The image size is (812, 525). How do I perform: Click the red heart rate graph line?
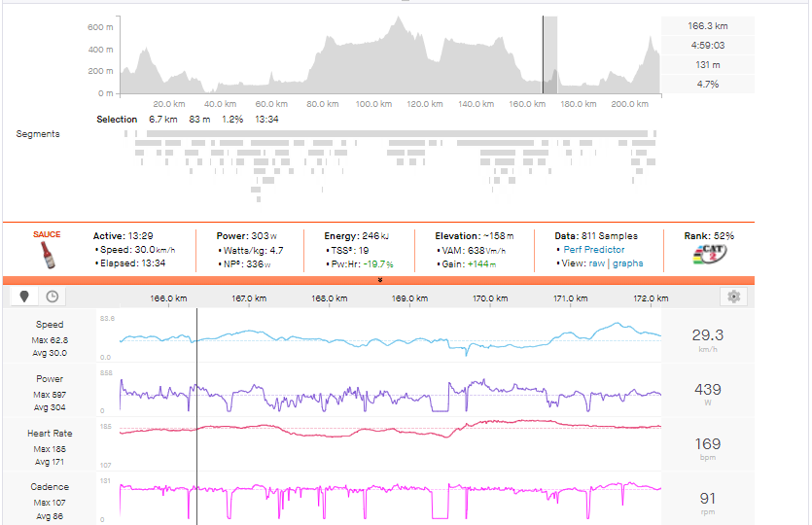(x=389, y=429)
